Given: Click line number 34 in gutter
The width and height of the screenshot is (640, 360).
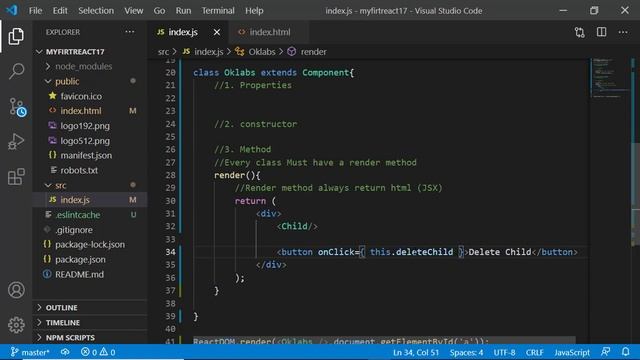Looking at the screenshot, I should [171, 252].
